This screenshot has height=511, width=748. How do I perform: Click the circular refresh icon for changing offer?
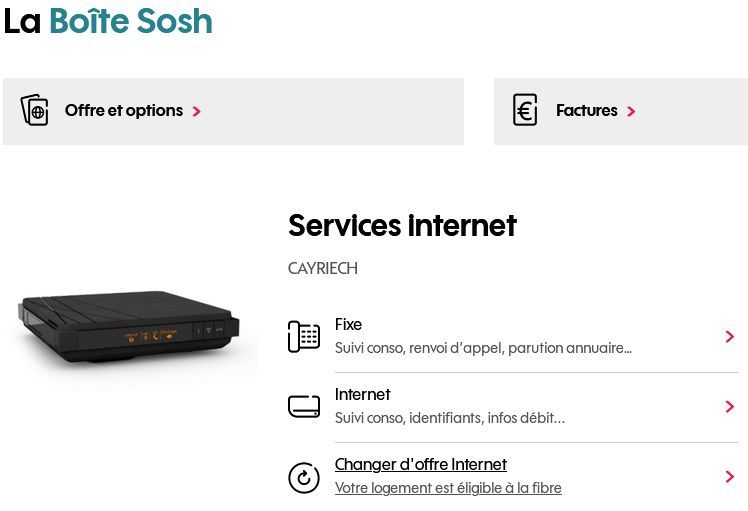[304, 477]
